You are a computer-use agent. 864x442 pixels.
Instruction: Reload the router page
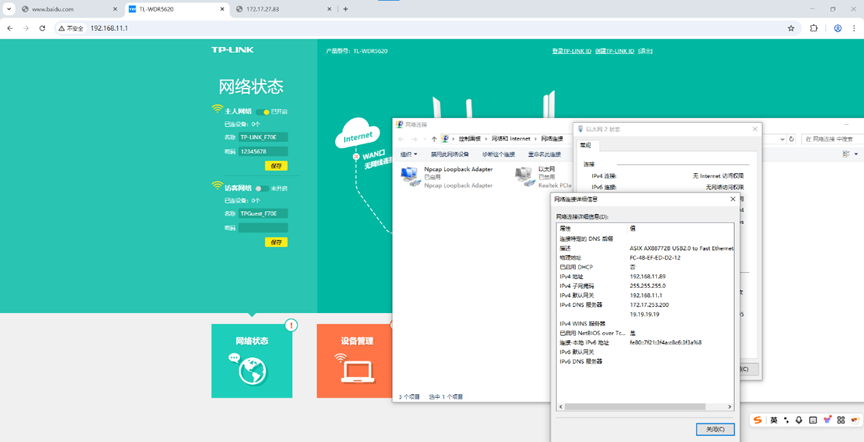(x=42, y=28)
